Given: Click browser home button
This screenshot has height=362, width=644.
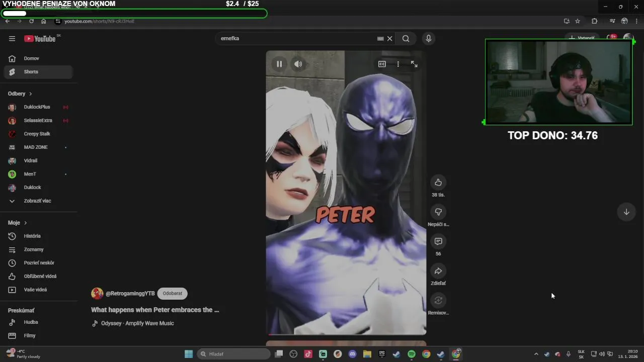Looking at the screenshot, I should [x=44, y=21].
